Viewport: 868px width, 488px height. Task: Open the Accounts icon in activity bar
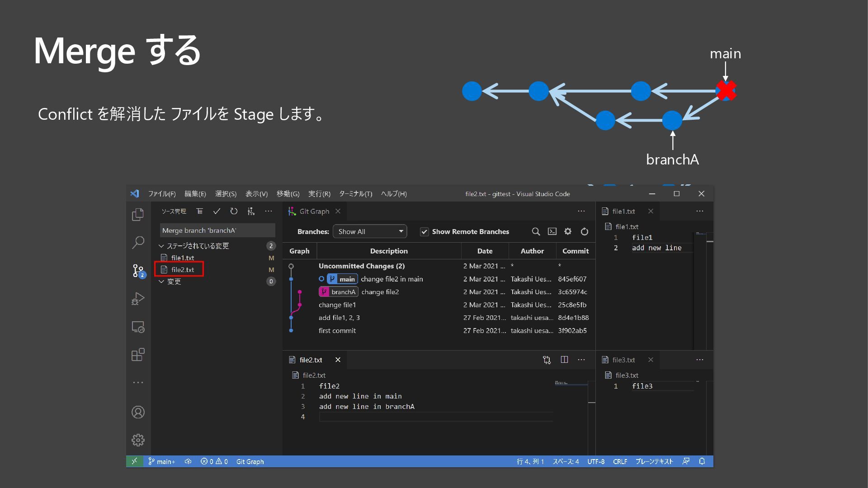click(x=138, y=412)
